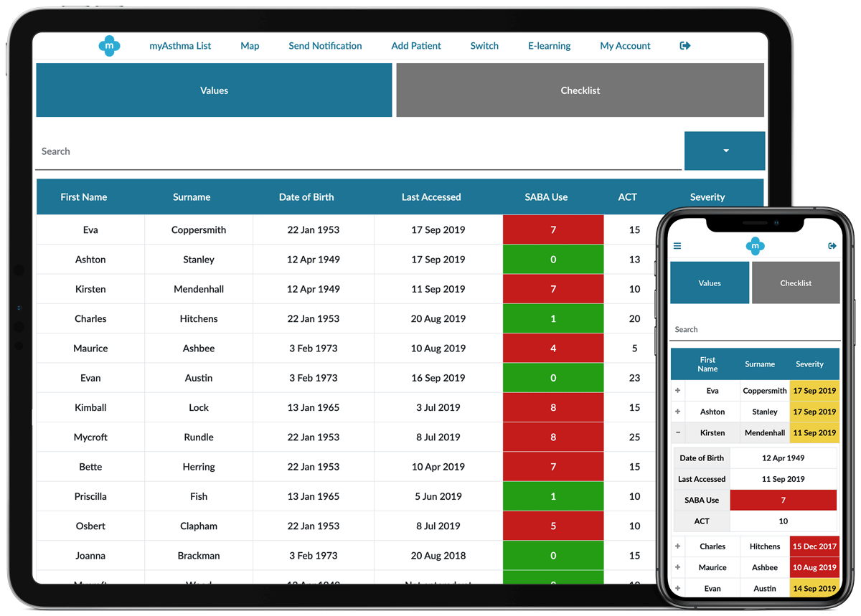This screenshot has width=861, height=616.
Task: Click Ashton's green SABA Use value 0 on the tablet
Action: [553, 260]
